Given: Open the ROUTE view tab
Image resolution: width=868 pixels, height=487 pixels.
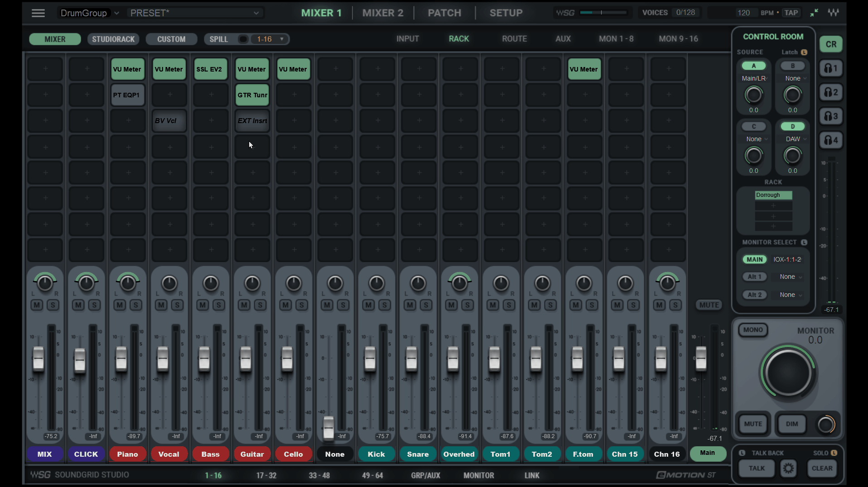Looking at the screenshot, I should (x=514, y=39).
